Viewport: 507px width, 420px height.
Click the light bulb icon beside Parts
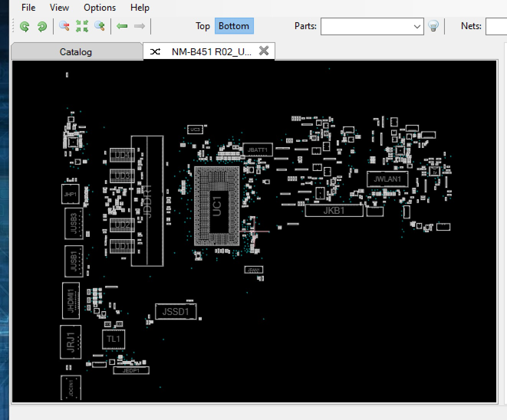433,26
